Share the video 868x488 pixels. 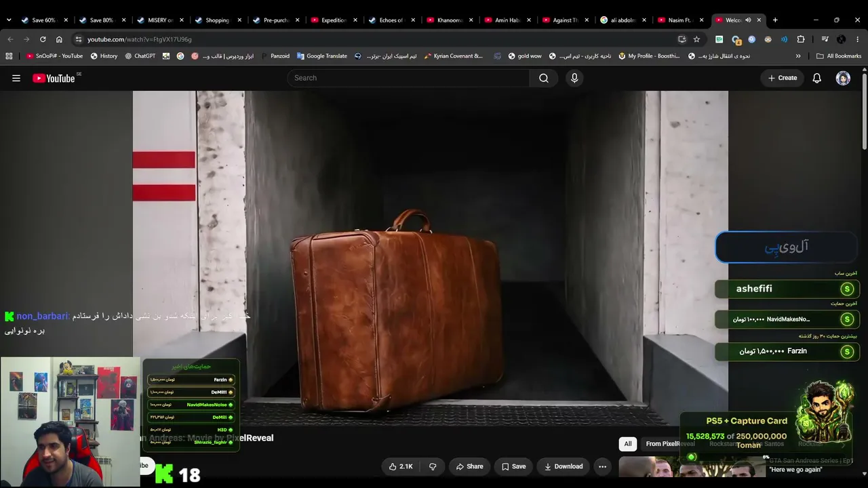(x=469, y=466)
